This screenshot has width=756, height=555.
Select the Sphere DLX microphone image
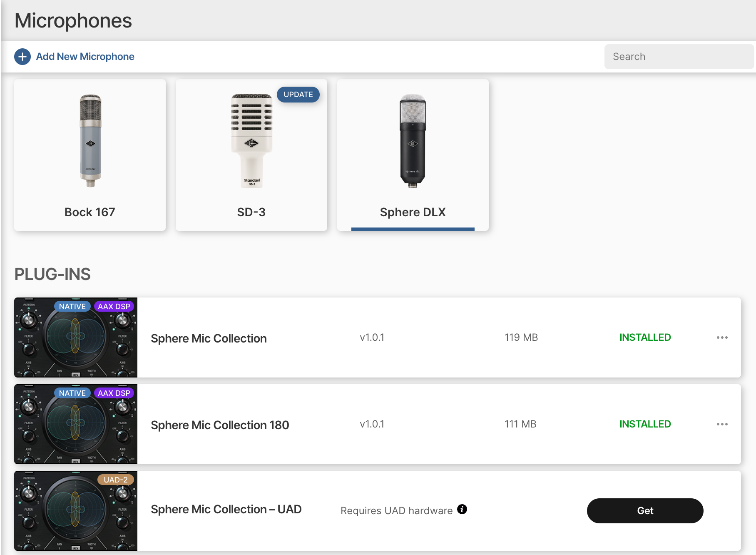pos(413,141)
